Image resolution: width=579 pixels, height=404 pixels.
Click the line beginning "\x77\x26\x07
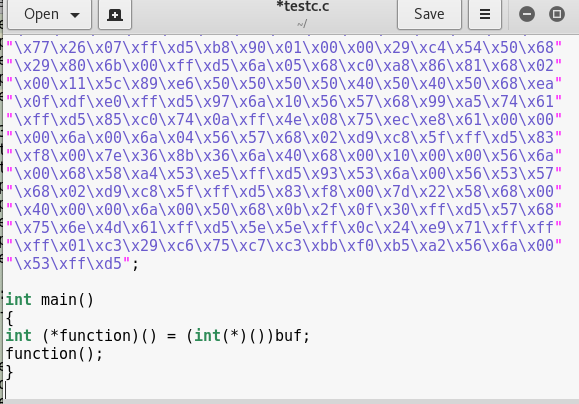pos(284,48)
